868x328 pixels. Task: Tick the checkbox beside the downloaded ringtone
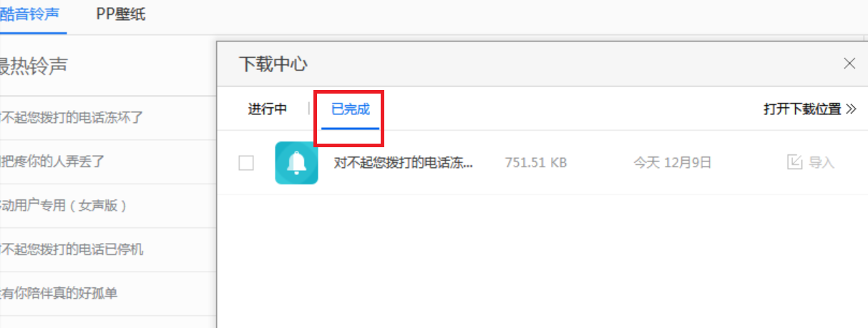(x=246, y=163)
